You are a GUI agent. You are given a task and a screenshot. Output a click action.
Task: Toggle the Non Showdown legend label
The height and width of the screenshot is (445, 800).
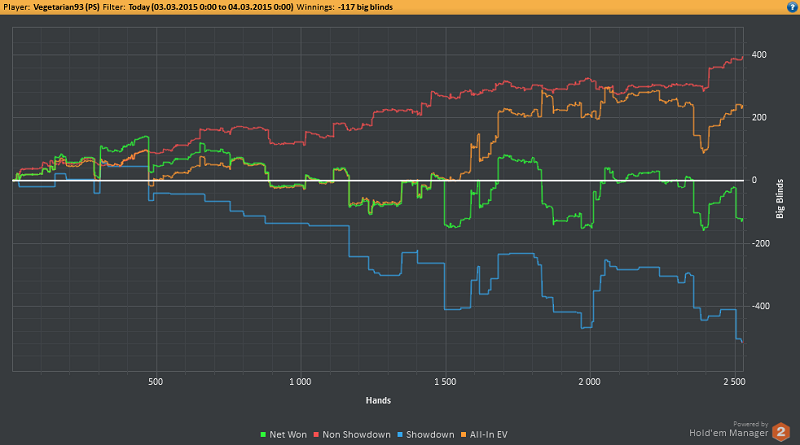[x=356, y=435]
